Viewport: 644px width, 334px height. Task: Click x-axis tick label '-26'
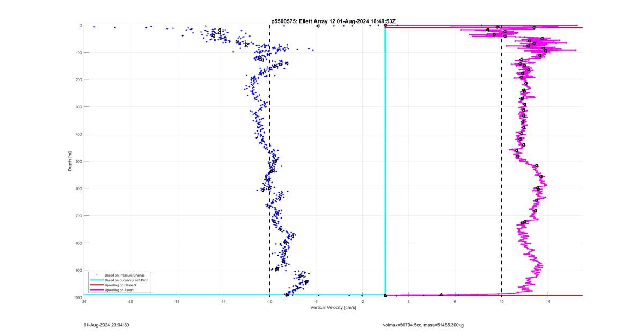pyautogui.click(x=84, y=301)
